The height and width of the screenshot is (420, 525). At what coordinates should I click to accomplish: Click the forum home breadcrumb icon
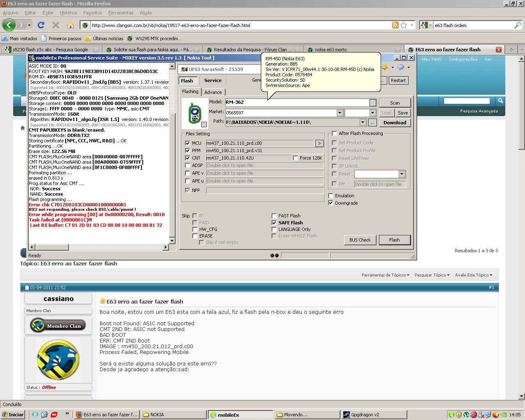click(x=23, y=128)
